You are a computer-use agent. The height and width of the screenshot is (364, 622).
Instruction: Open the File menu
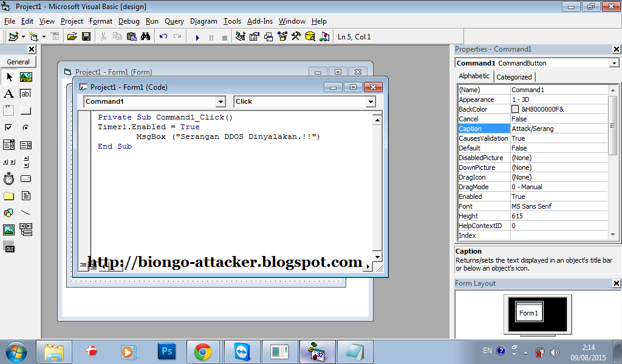10,21
